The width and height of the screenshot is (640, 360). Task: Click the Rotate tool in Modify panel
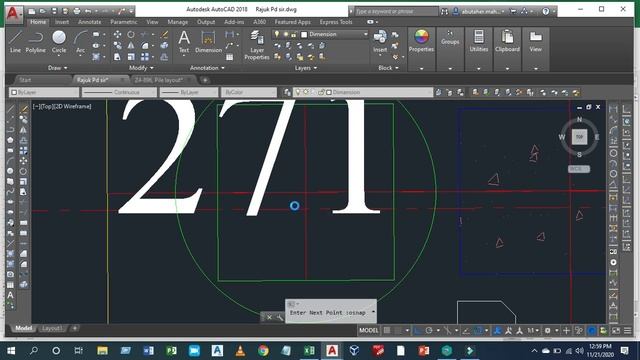point(131,34)
